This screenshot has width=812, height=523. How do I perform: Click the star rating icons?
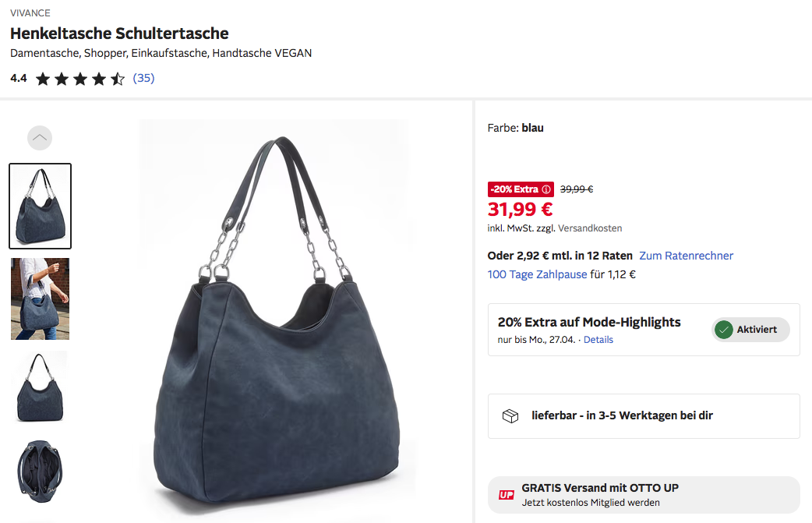pos(79,79)
